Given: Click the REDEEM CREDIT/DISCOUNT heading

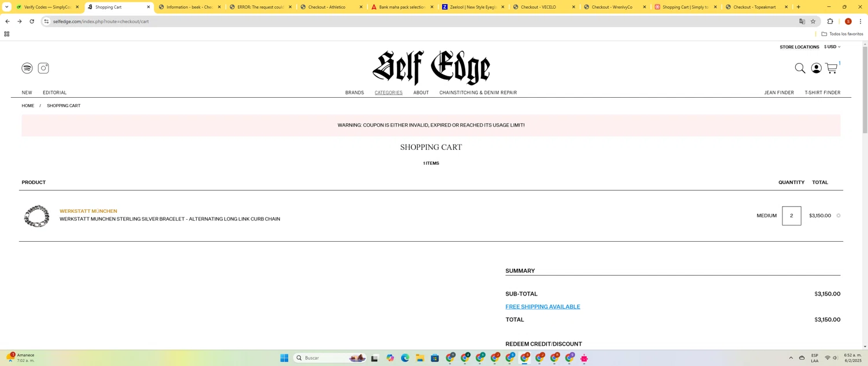Looking at the screenshot, I should tap(544, 344).
